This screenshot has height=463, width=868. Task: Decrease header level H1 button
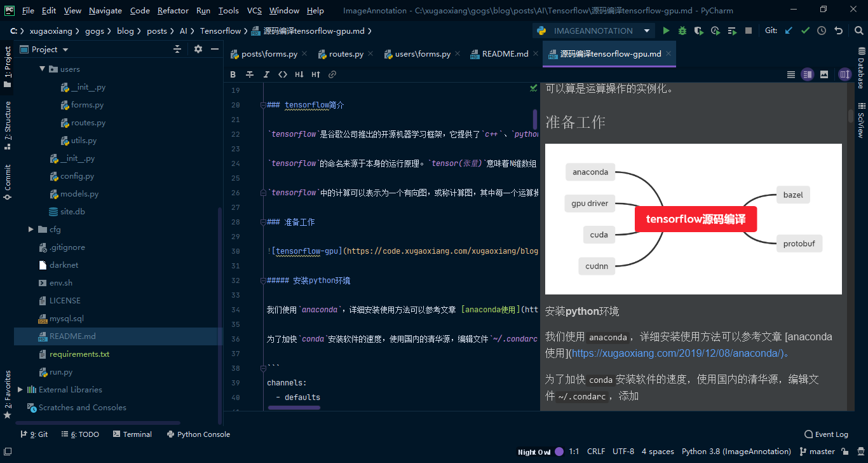point(299,74)
